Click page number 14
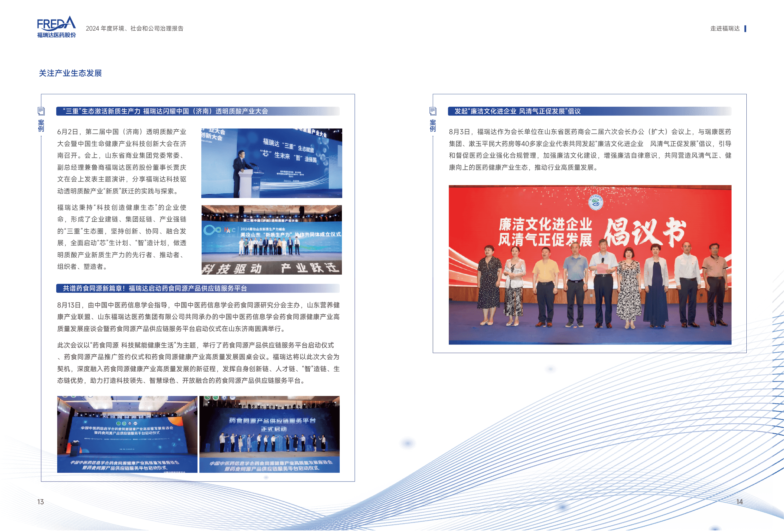Viewport: 784px width, 532px height. pyautogui.click(x=739, y=502)
